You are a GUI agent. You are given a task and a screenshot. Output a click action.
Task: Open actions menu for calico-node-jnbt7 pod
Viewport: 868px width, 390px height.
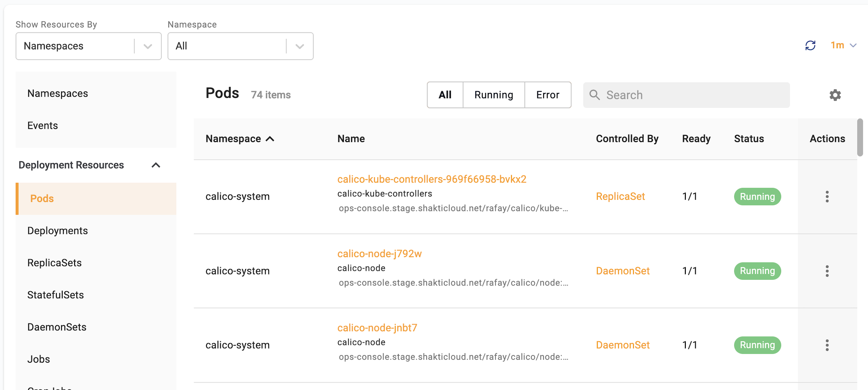coord(827,345)
